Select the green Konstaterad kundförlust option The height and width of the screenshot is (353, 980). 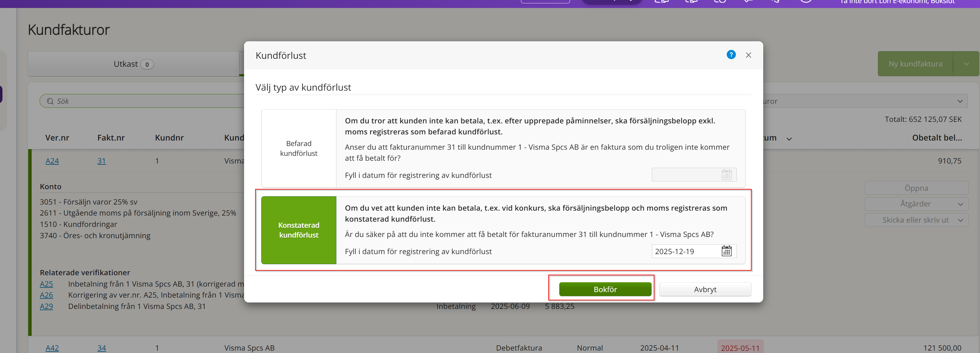coord(299,230)
